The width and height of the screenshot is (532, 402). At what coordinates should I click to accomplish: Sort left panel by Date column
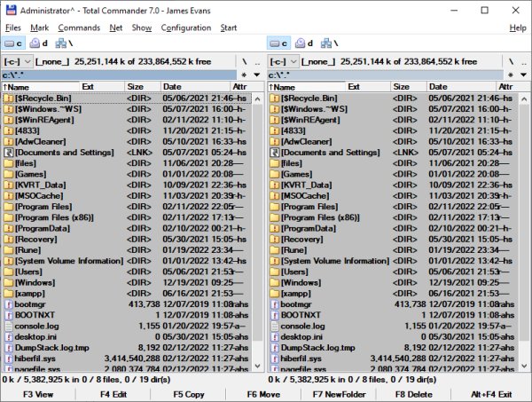[x=195, y=87]
